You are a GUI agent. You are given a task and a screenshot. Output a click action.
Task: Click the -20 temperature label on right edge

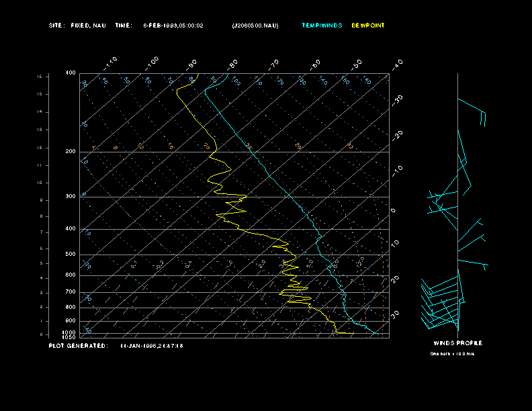[397, 136]
